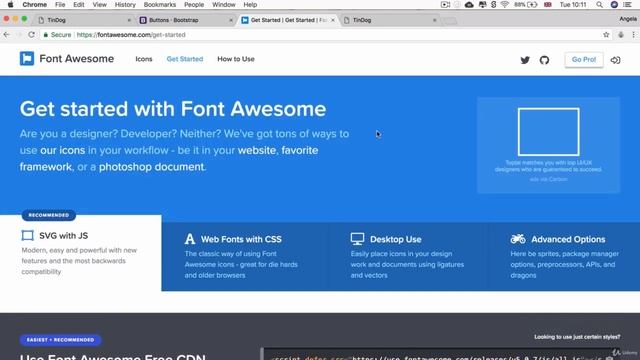Image resolution: width=640 pixels, height=360 pixels.
Task: Click the Font Awesome wordmark
Action: [77, 59]
